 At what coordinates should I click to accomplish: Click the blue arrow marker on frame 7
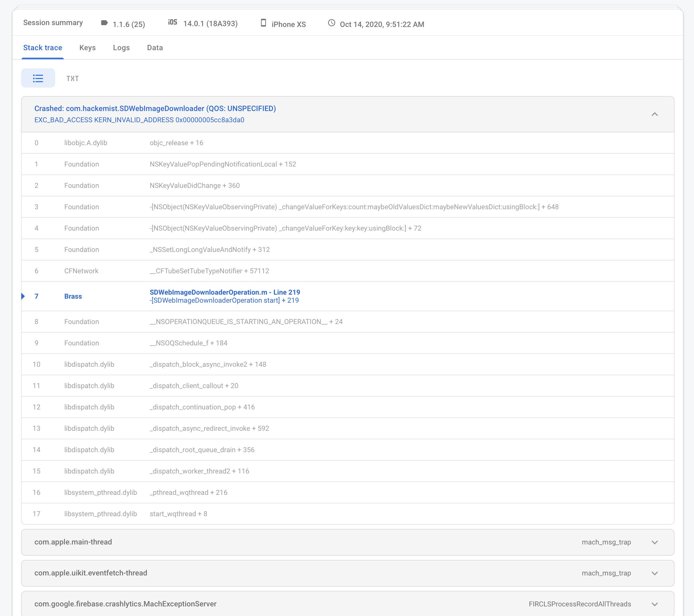point(23,296)
